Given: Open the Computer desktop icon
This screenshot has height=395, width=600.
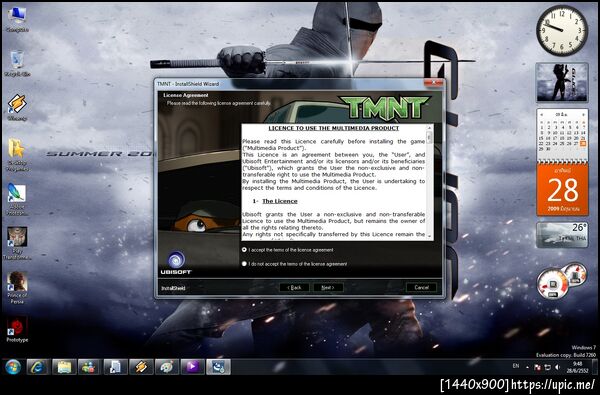Looking at the screenshot, I should (x=17, y=19).
